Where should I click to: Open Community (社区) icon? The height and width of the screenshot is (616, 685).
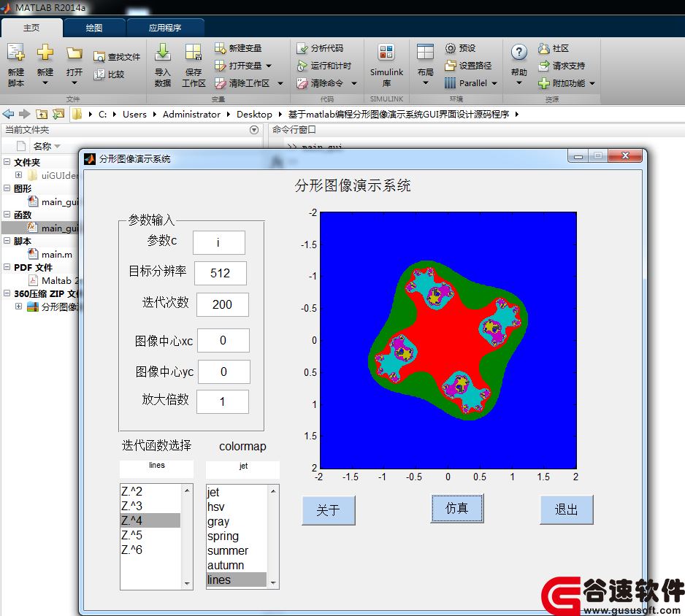click(544, 48)
